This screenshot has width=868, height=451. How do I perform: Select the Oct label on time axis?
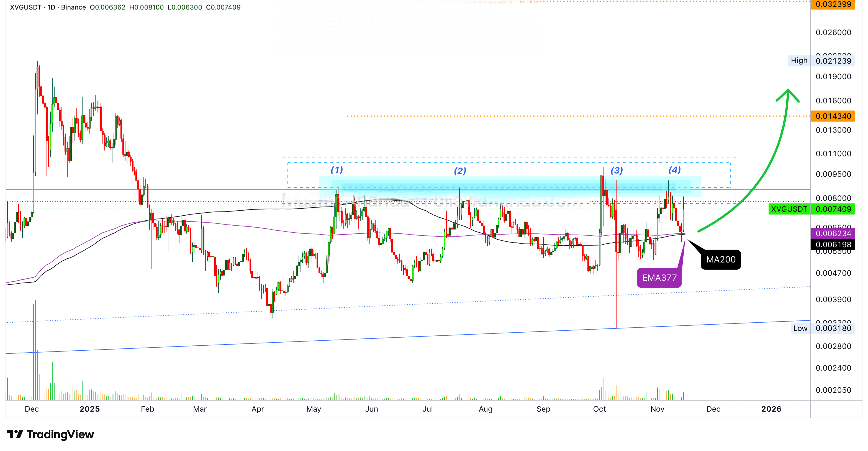[x=599, y=409]
